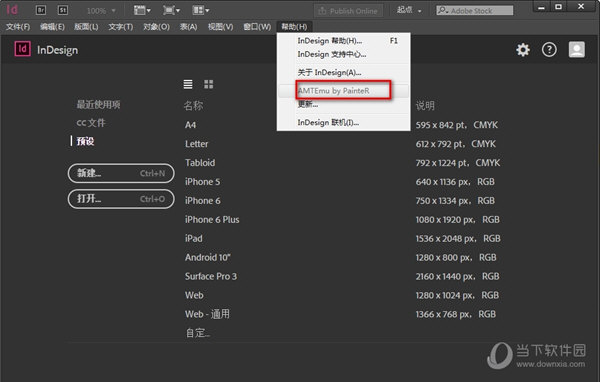
Task: Choose the Letter preset
Action: tap(197, 144)
